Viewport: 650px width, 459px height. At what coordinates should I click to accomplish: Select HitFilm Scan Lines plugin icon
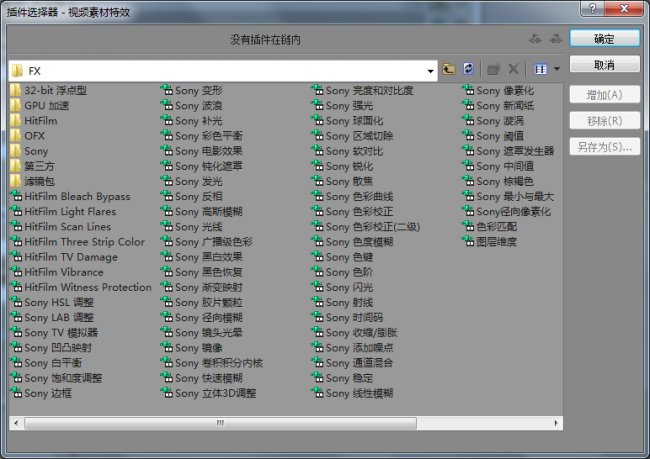click(x=16, y=226)
